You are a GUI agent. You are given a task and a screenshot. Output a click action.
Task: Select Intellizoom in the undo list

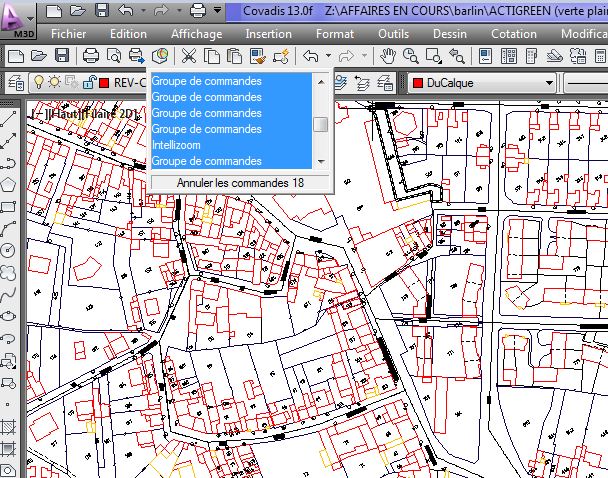231,145
